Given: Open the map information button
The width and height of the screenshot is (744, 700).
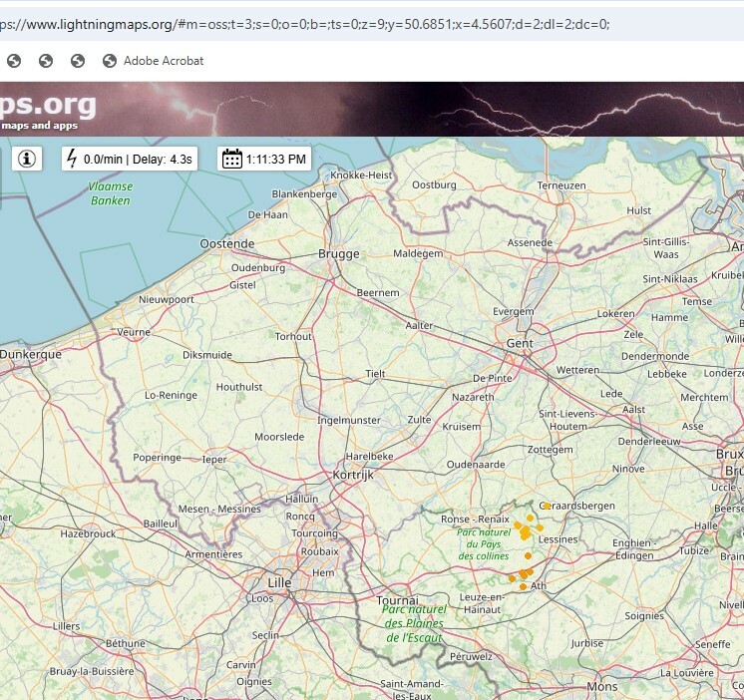Looking at the screenshot, I should pos(27,159).
